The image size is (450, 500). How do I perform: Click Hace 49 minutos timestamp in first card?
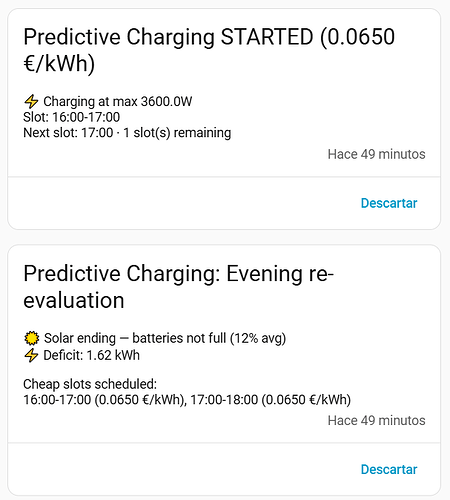coord(376,154)
